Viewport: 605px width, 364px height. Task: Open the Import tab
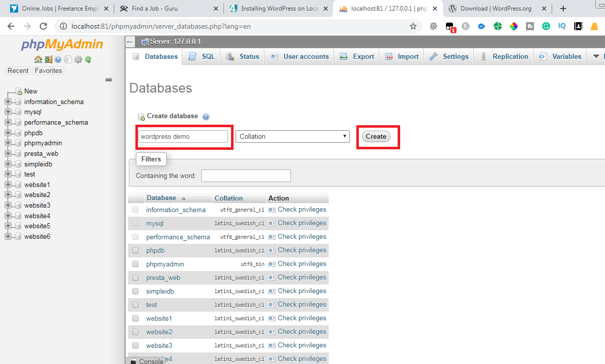point(402,56)
